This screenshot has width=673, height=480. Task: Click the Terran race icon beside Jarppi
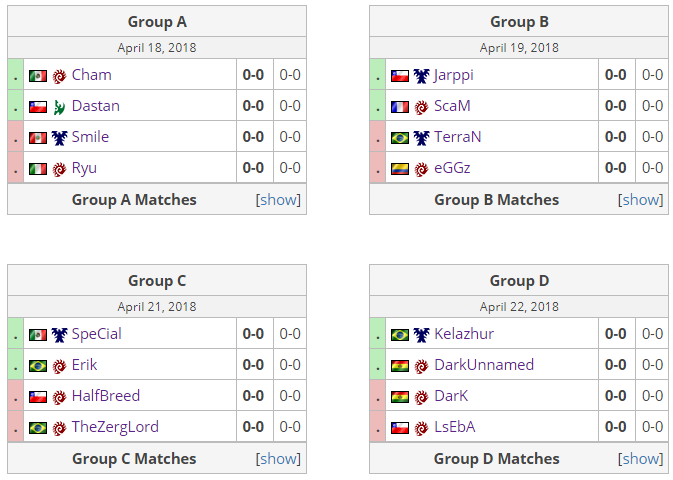coord(421,75)
